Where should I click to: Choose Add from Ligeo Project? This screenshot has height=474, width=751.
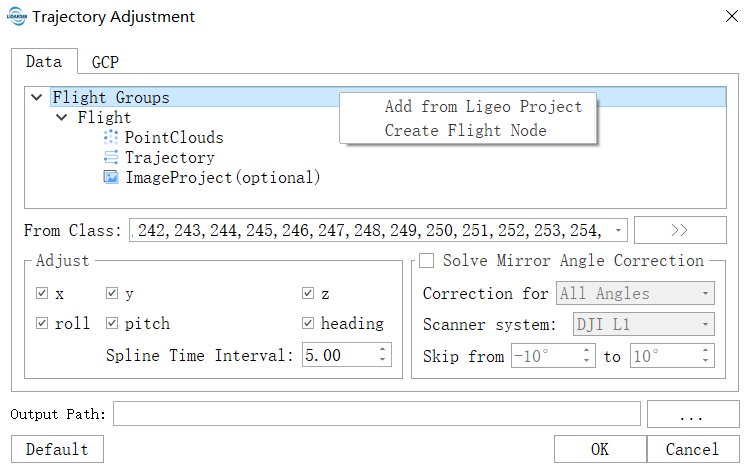click(x=483, y=107)
